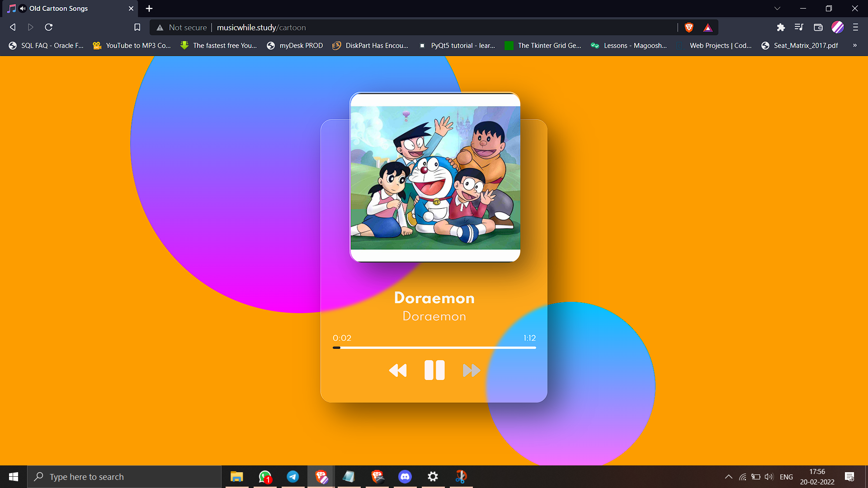The width and height of the screenshot is (868, 488).
Task: Skip to the next song
Action: tap(471, 371)
